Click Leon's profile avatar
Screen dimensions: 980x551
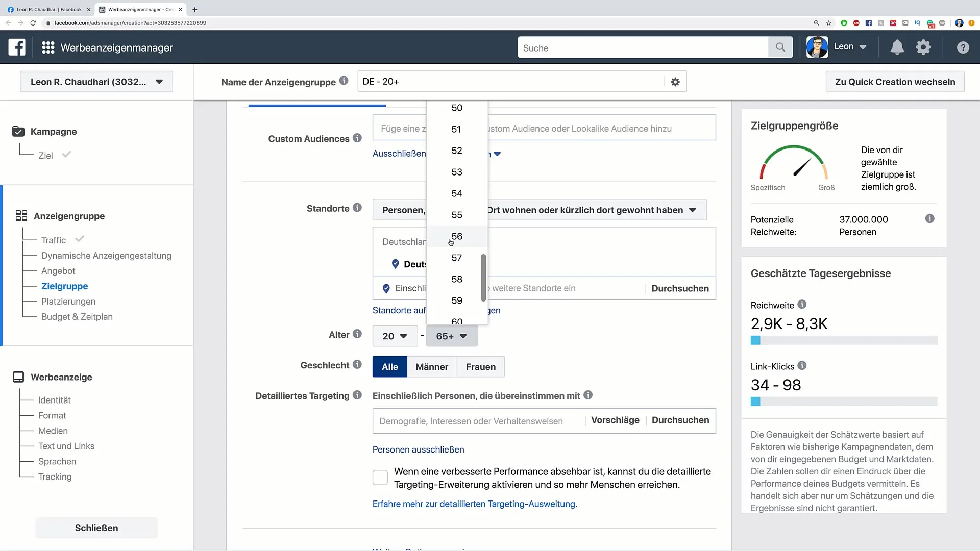click(x=817, y=47)
